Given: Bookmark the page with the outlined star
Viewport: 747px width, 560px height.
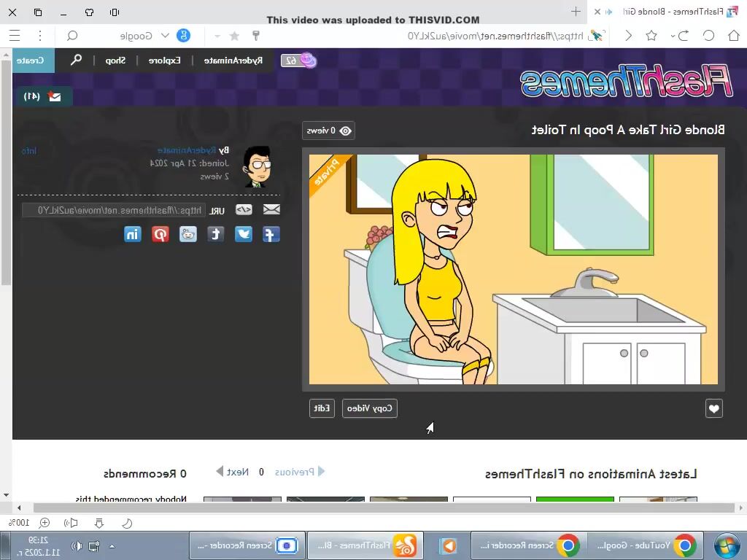Looking at the screenshot, I should [651, 36].
